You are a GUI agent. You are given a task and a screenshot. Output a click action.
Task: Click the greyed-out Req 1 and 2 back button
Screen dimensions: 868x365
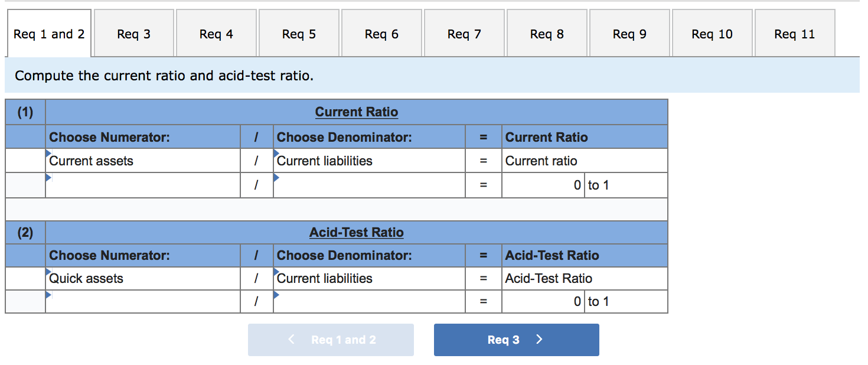(331, 340)
